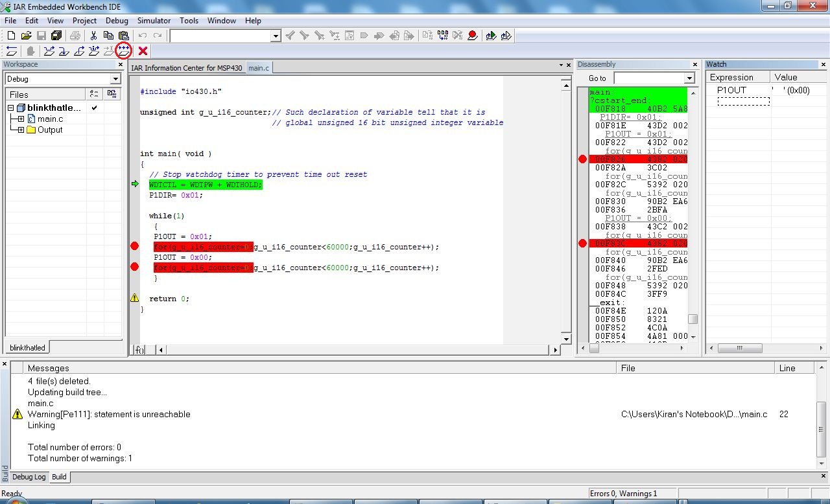Close the Disassembly panel
This screenshot has width=830, height=504.
click(696, 65)
